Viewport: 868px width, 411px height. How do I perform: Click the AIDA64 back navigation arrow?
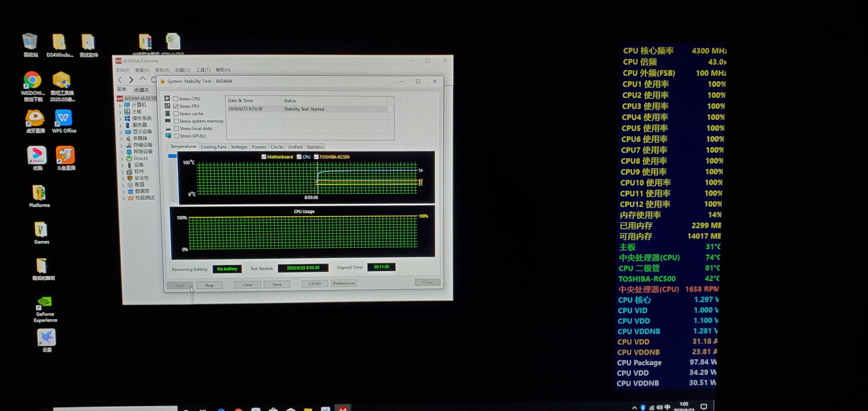point(120,80)
